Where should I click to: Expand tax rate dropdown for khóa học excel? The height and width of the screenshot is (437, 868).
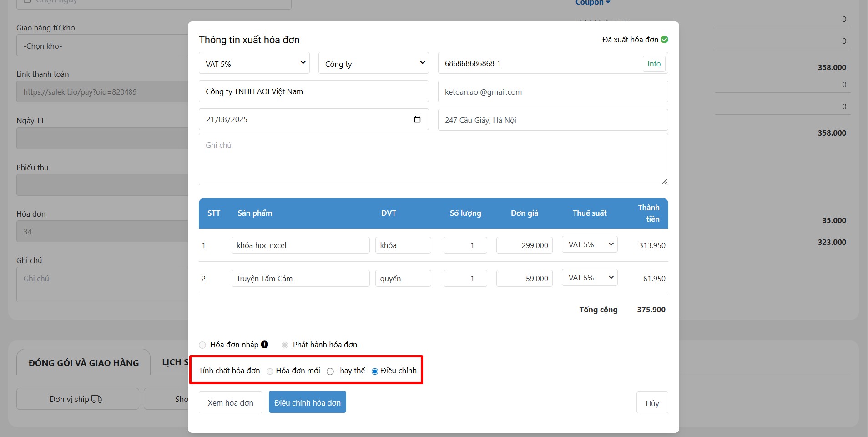590,244
